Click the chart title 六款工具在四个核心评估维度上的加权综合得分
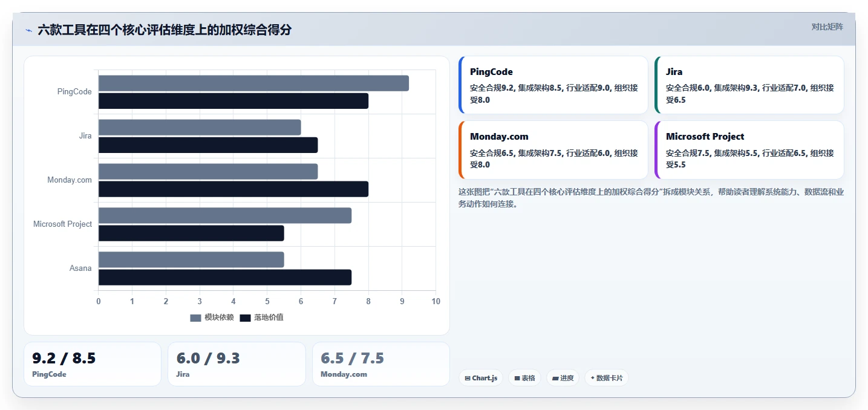The image size is (868, 410). pos(165,30)
